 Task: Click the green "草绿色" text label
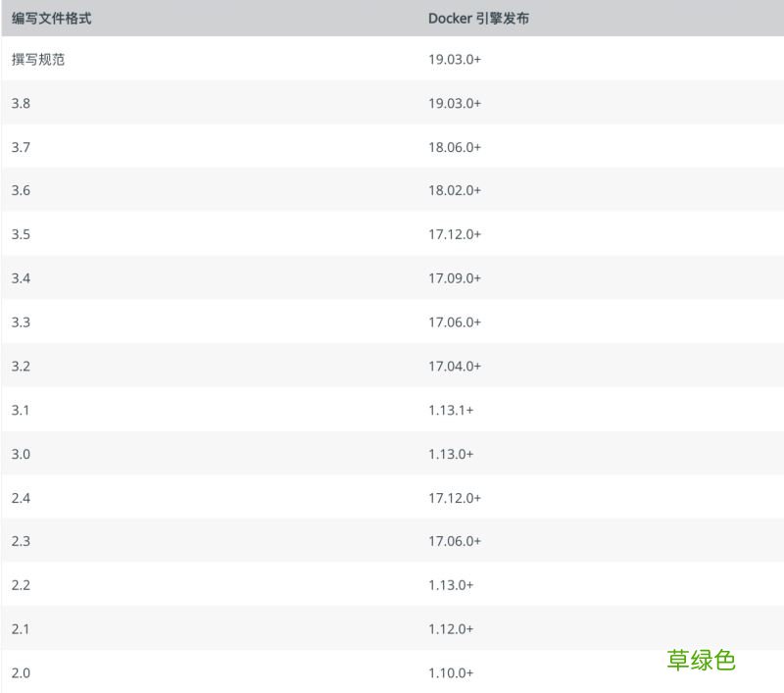(x=701, y=661)
